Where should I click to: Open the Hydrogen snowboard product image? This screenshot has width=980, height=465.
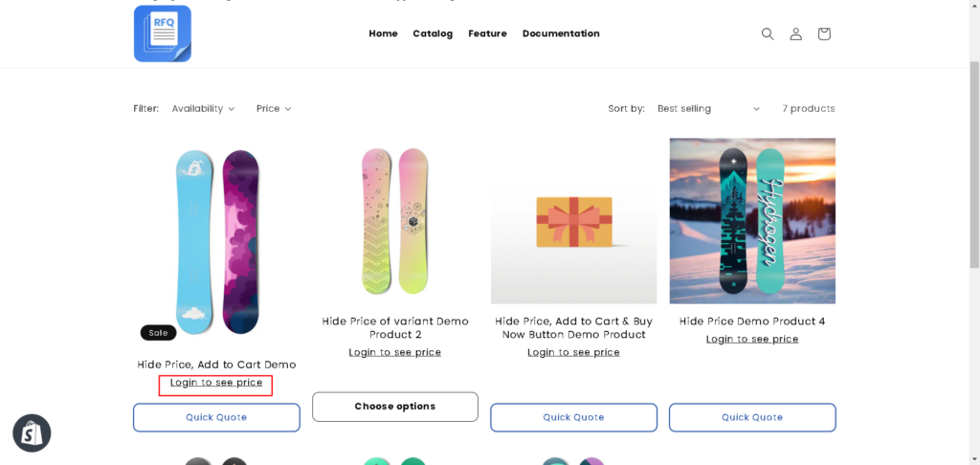pos(752,221)
